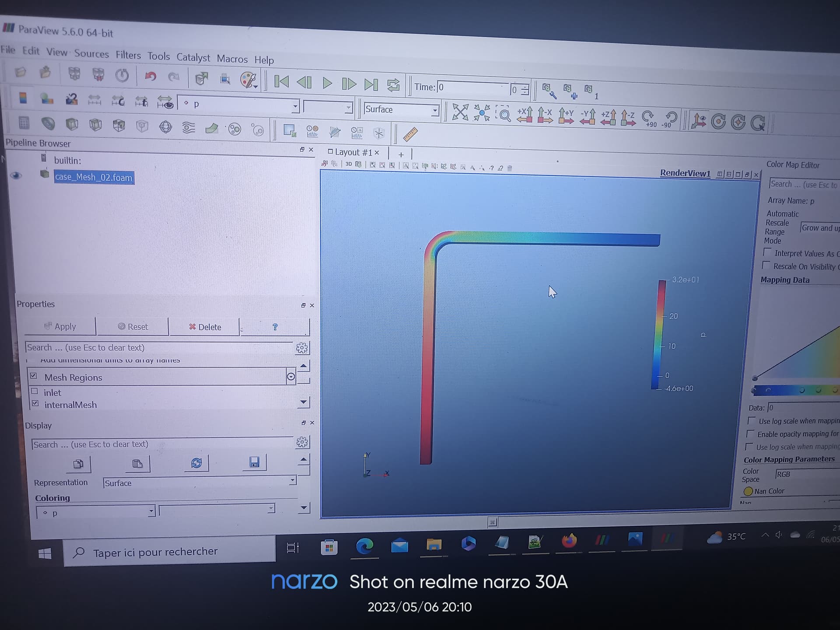Collapse the Mesh Regions list expander
Viewport: 840px width, 630px height.
(x=291, y=377)
